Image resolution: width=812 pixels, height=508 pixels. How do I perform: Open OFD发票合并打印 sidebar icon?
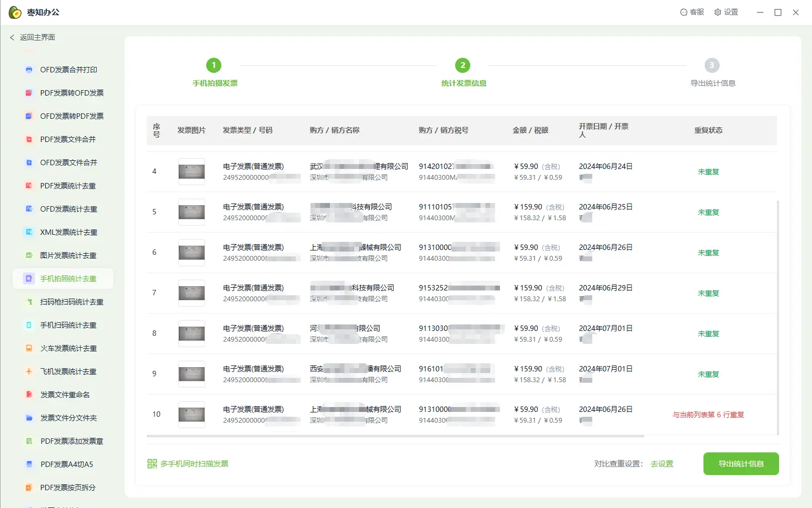pyautogui.click(x=29, y=70)
